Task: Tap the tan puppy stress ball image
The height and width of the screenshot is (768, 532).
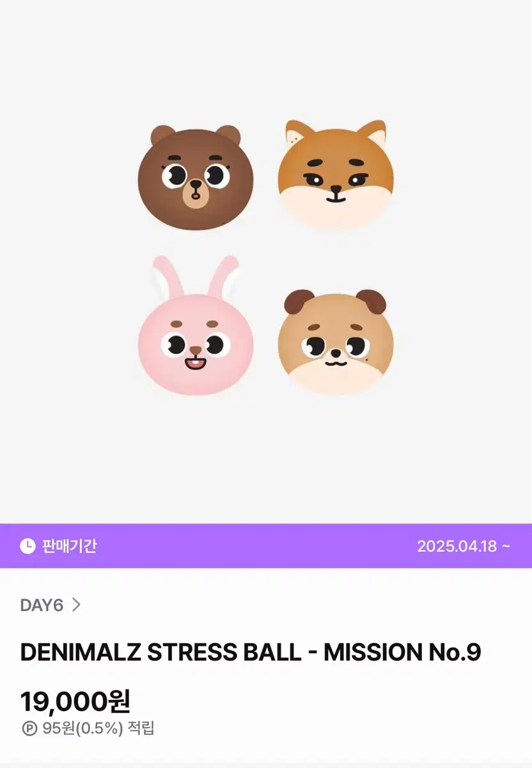Action: click(336, 342)
